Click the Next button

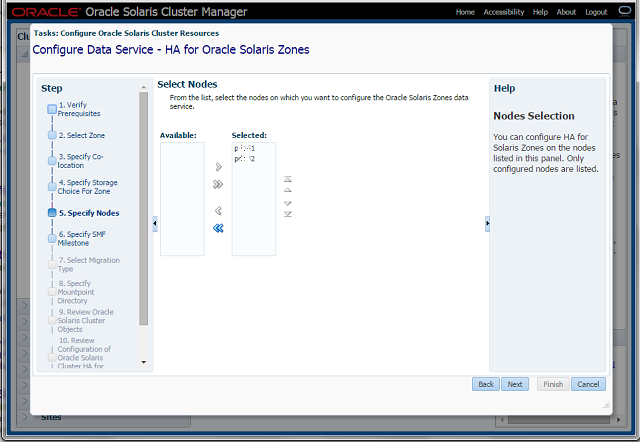[x=515, y=384]
